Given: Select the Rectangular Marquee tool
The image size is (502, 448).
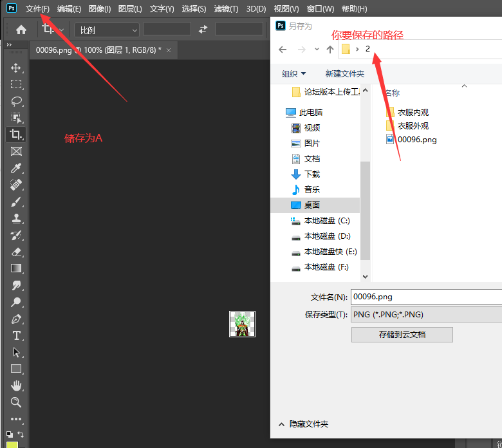Looking at the screenshot, I should pos(16,84).
